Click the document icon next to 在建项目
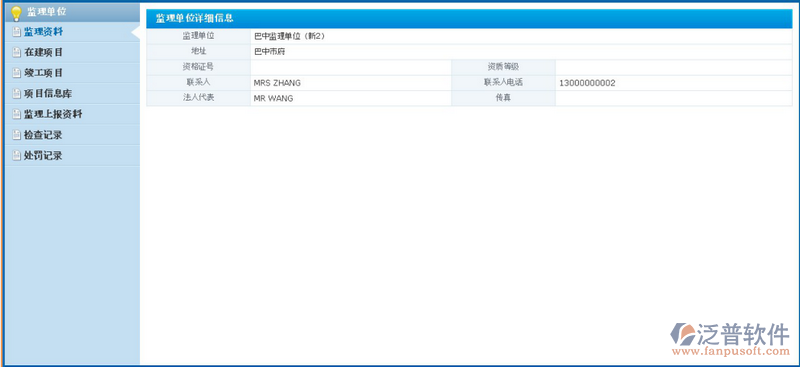This screenshot has height=367, width=800. (x=16, y=53)
